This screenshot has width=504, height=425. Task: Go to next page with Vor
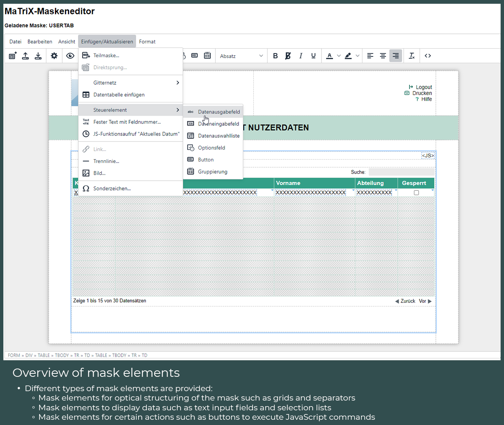425,301
